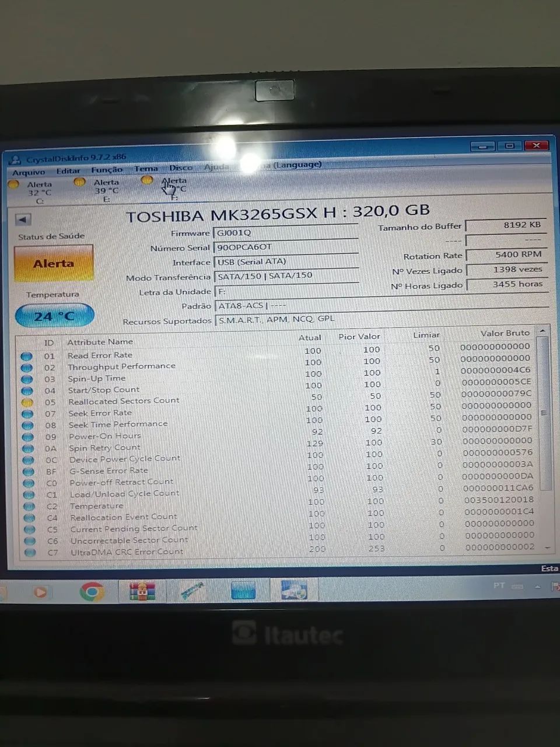Viewport: 560px width, 747px height.
Task: Click the status icon for Temperature attribute
Action: (30, 507)
